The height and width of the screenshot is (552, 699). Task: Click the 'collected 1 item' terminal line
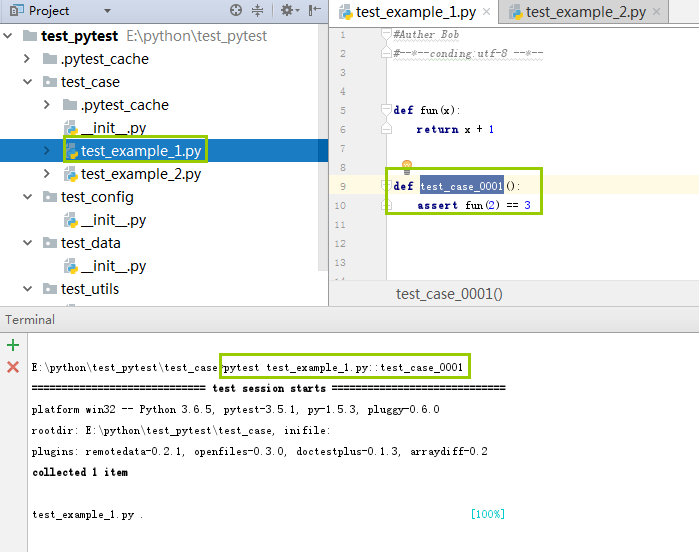point(80,472)
